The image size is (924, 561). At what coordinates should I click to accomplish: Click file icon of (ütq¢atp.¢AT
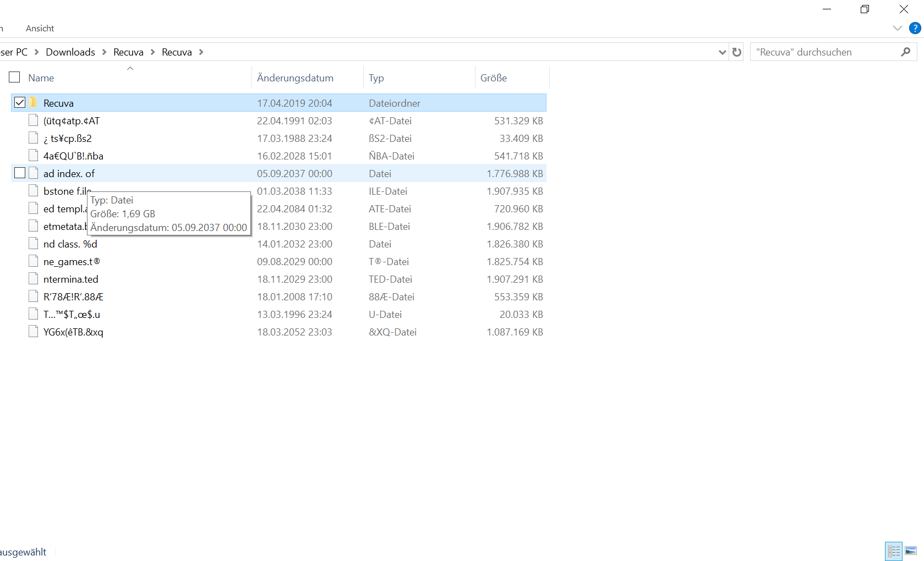(x=34, y=120)
